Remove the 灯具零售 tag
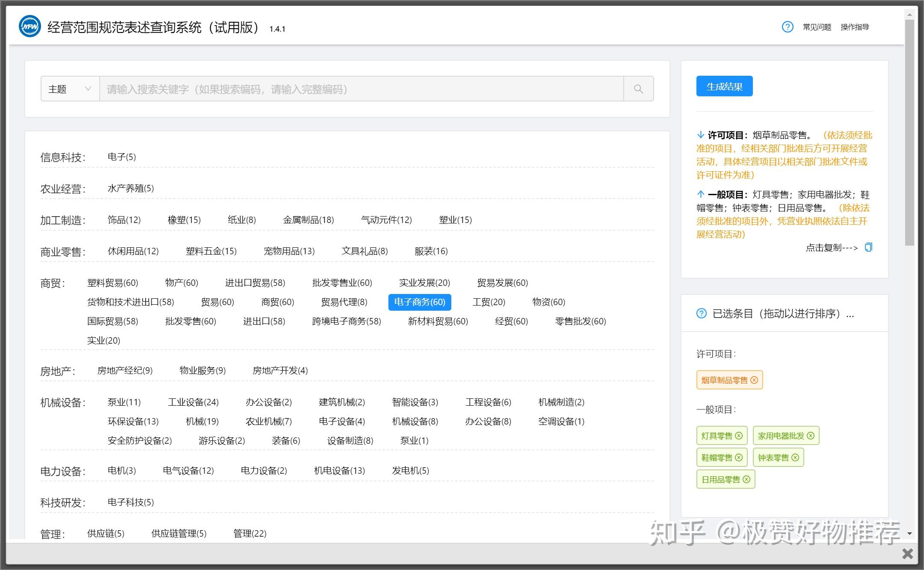Image resolution: width=924 pixels, height=570 pixels. (739, 436)
